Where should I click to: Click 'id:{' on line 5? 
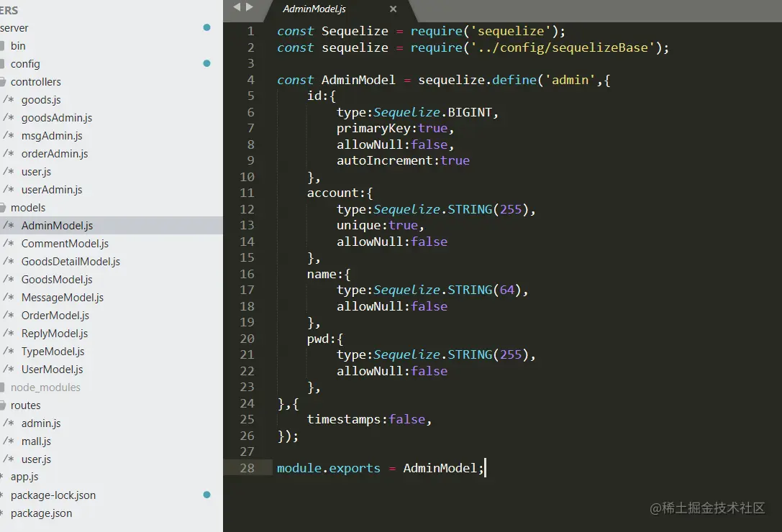321,96
